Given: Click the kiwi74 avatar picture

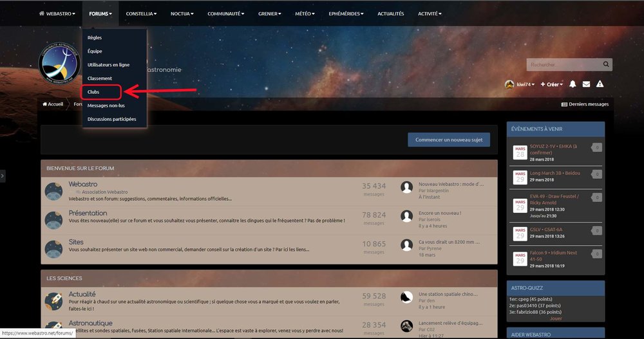Looking at the screenshot, I should tap(509, 84).
